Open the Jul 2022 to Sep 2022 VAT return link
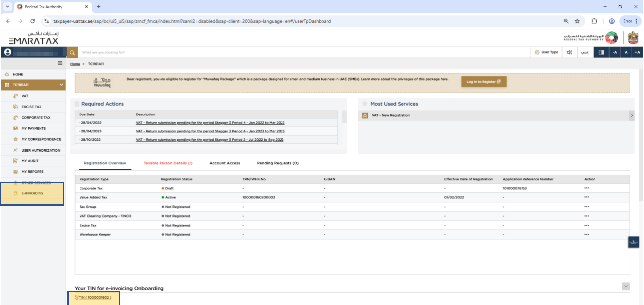 [210, 140]
